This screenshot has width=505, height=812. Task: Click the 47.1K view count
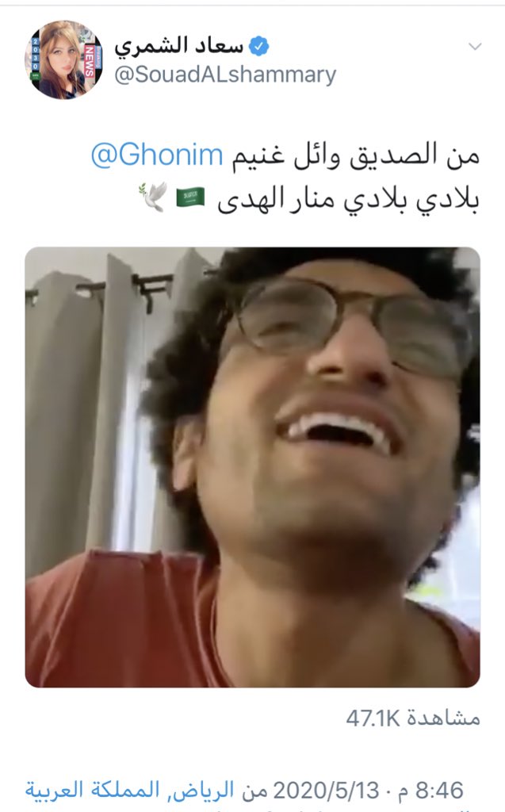(373, 718)
